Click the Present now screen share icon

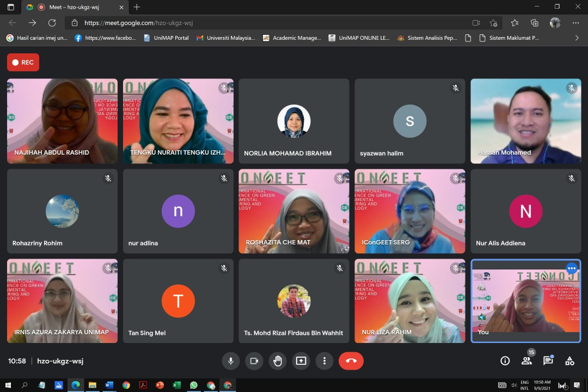point(301,361)
